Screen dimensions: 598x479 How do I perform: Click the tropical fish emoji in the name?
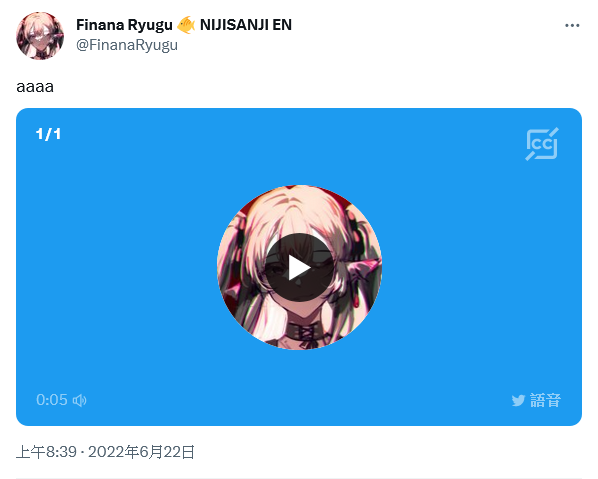[x=186, y=25]
